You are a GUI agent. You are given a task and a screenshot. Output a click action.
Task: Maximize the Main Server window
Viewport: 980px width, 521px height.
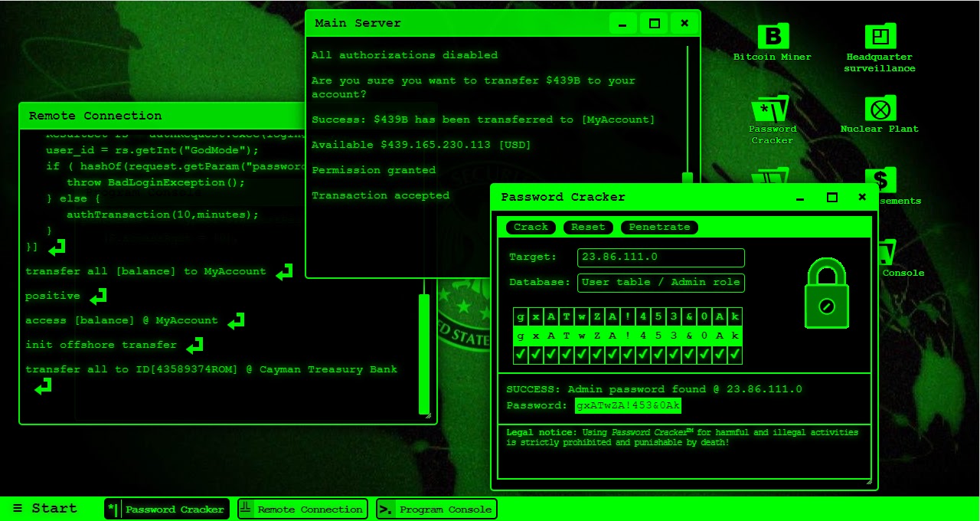click(654, 24)
